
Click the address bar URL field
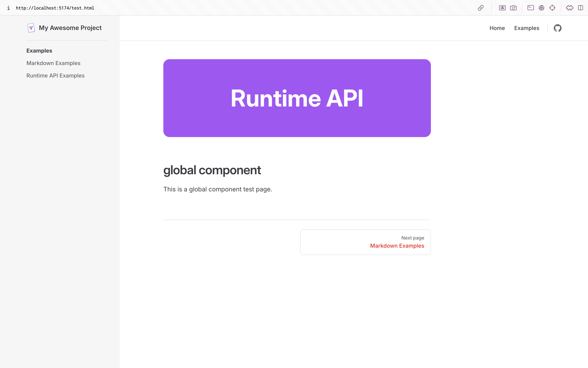click(55, 8)
